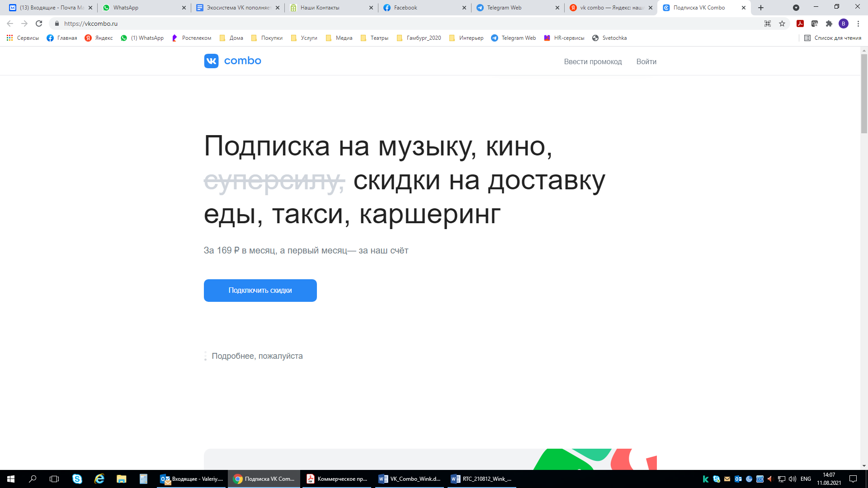This screenshot has width=868, height=488.
Task: Click the QR-code icon in the address bar
Action: [x=768, y=23]
